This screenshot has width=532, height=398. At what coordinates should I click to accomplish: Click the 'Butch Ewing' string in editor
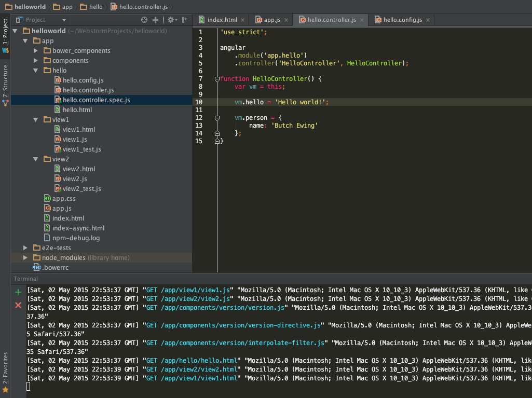coord(294,126)
